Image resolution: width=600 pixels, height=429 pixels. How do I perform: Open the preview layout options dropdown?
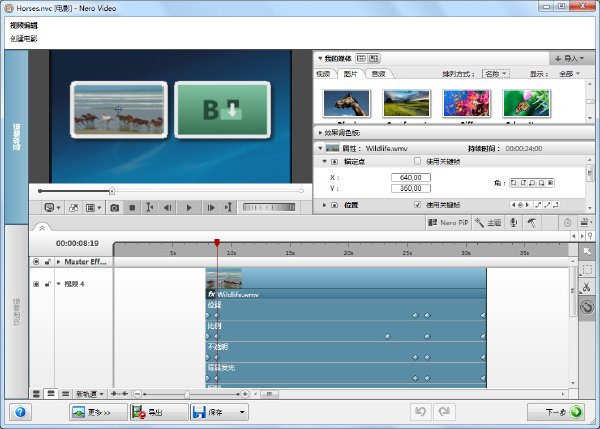coord(93,207)
